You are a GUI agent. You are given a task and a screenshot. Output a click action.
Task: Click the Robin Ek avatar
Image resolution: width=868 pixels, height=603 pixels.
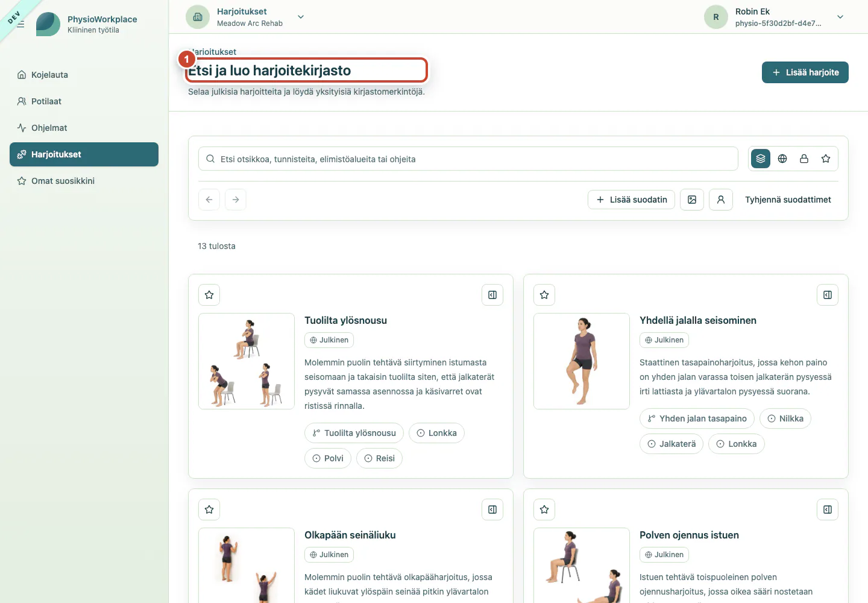[716, 17]
